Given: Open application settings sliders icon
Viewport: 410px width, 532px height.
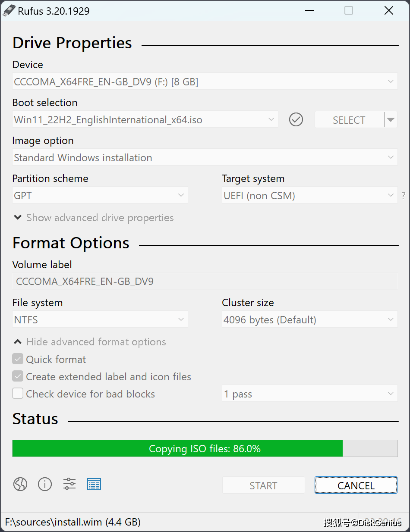Looking at the screenshot, I should [x=69, y=484].
